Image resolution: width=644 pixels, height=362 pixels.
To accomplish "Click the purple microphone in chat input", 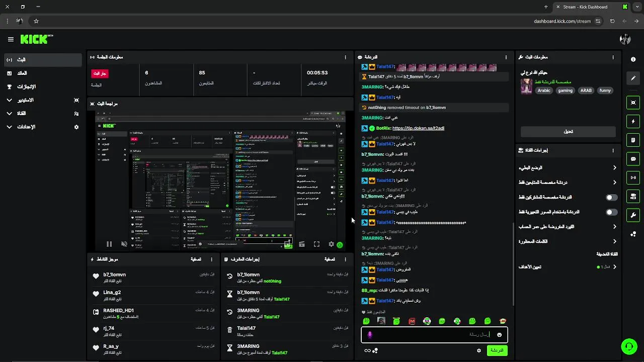I will tap(370, 335).
